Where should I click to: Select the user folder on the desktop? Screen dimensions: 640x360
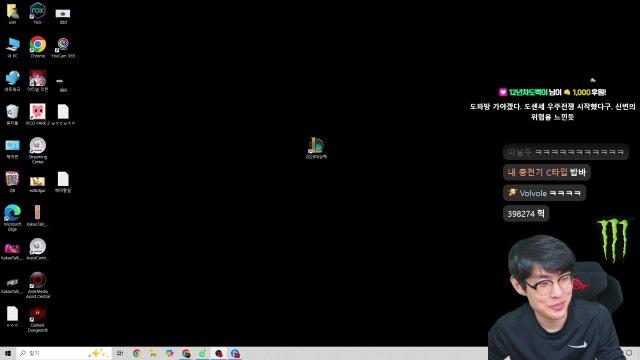point(12,13)
